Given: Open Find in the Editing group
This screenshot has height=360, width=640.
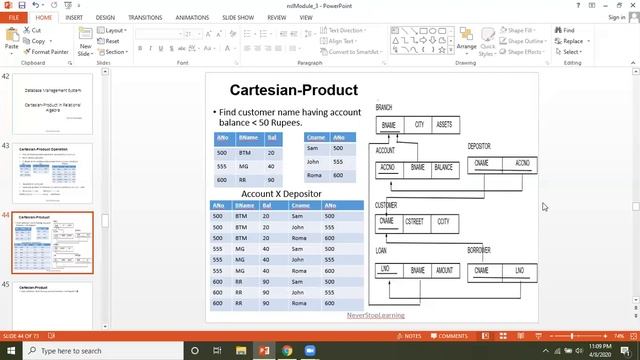Looking at the screenshot, I should [x=564, y=30].
